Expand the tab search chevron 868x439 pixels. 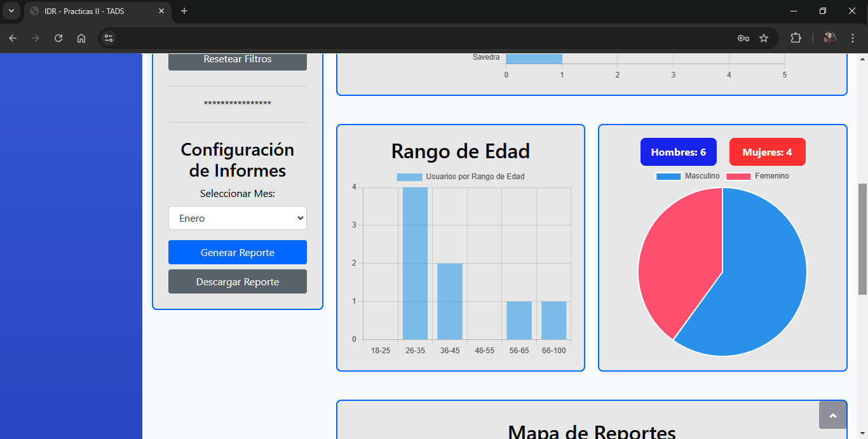(x=11, y=11)
